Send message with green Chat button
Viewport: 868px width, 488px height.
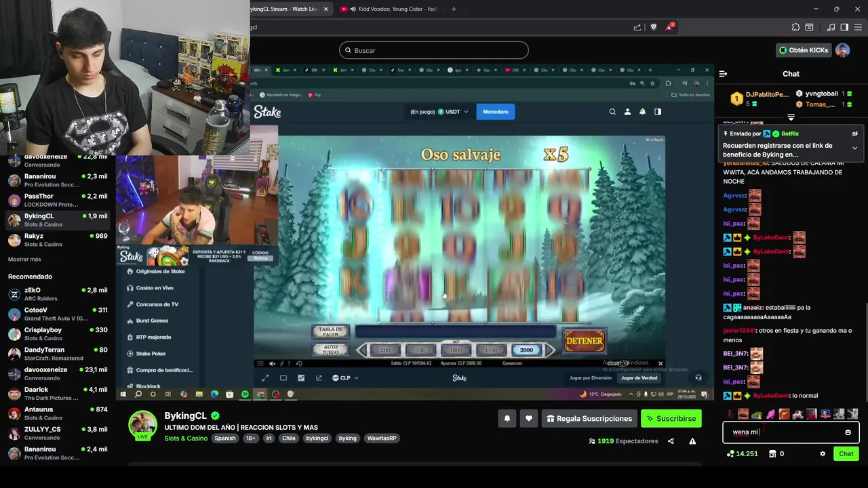click(x=846, y=454)
